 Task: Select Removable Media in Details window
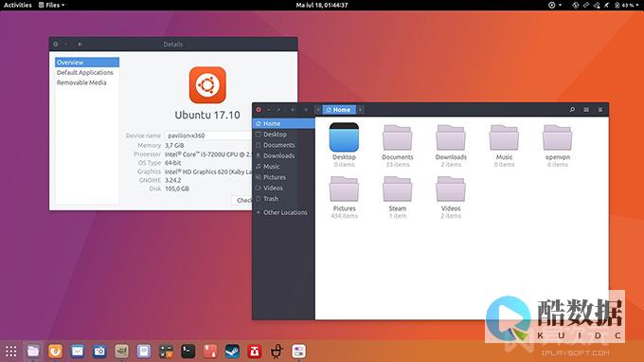(x=87, y=82)
